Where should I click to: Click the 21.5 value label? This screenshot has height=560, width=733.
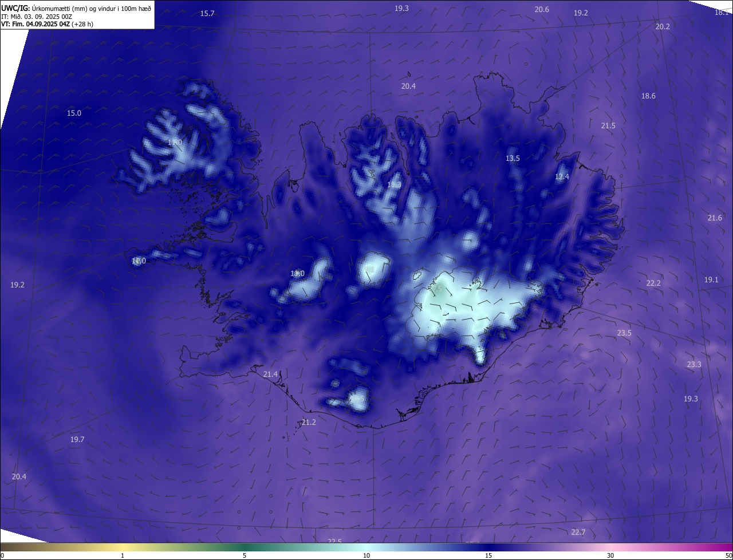pos(608,125)
